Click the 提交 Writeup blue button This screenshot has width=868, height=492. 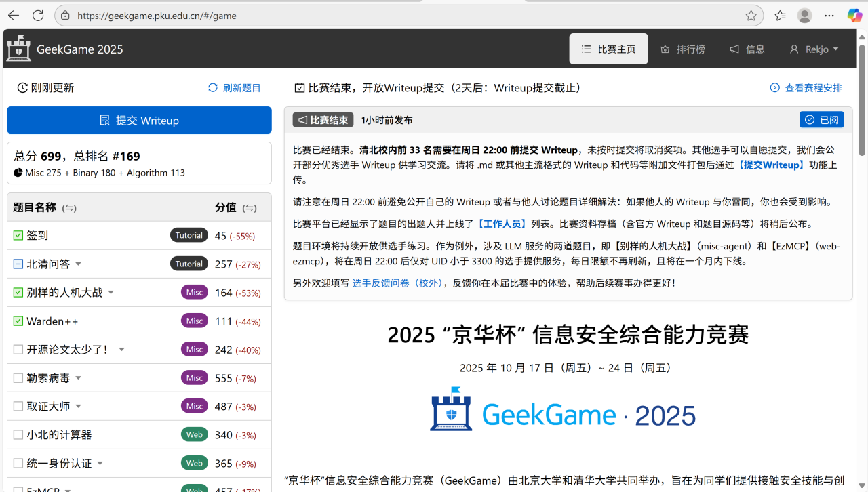click(139, 120)
